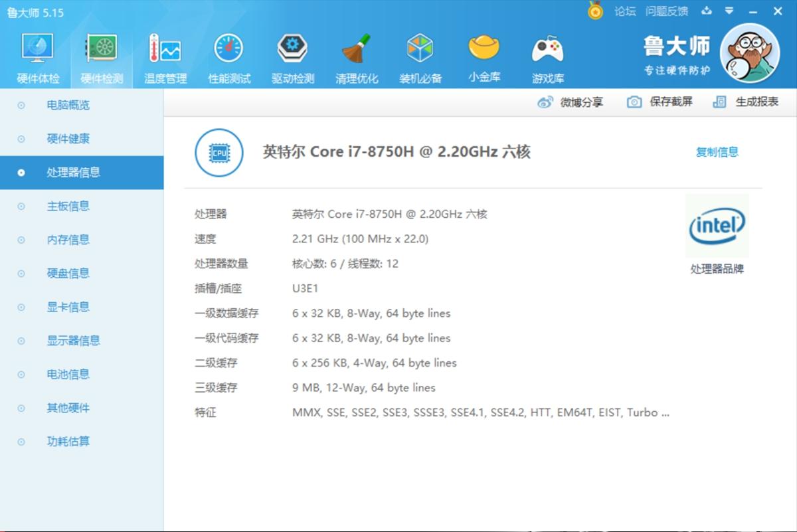Select the 温度管理 temperature management icon
This screenshot has width=797, height=532.
164,54
